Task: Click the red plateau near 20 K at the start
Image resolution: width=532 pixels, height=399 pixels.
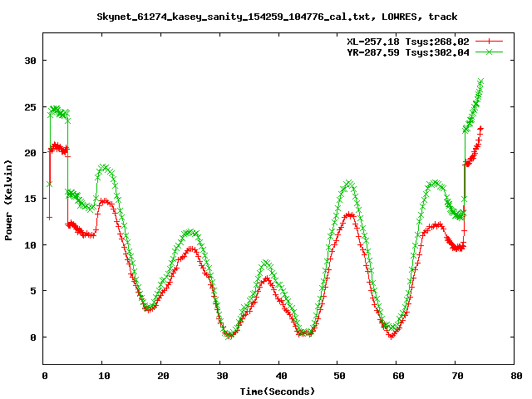Action: pos(59,148)
